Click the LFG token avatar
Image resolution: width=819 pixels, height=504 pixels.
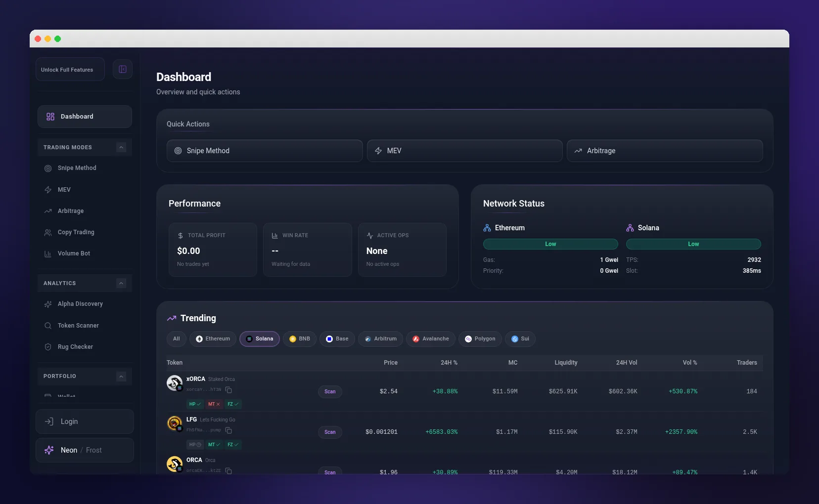click(x=175, y=423)
